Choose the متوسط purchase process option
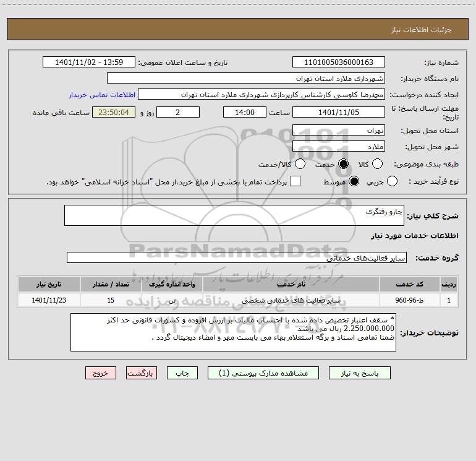Screen dimensions: 476x461 [x=354, y=181]
